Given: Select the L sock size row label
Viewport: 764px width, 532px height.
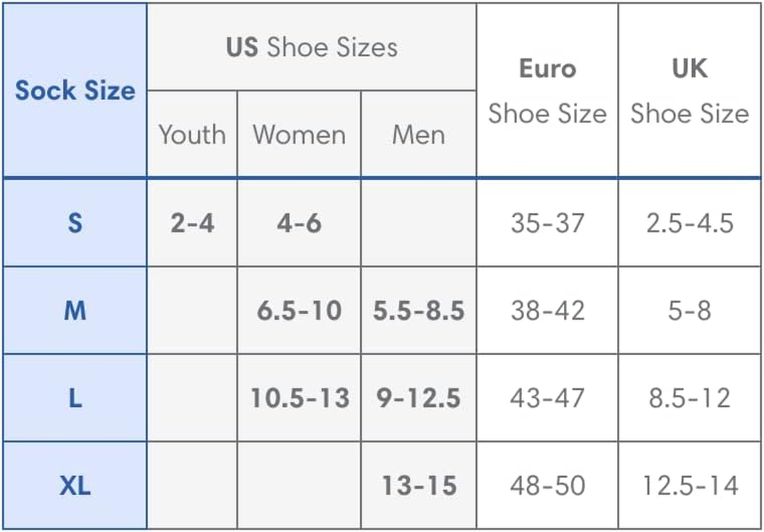Looking at the screenshot, I should point(74,398).
